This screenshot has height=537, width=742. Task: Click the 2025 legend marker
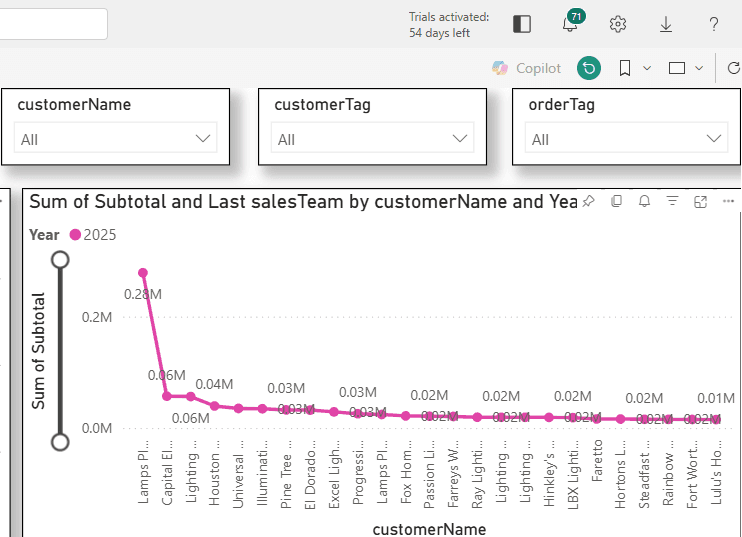tap(75, 235)
